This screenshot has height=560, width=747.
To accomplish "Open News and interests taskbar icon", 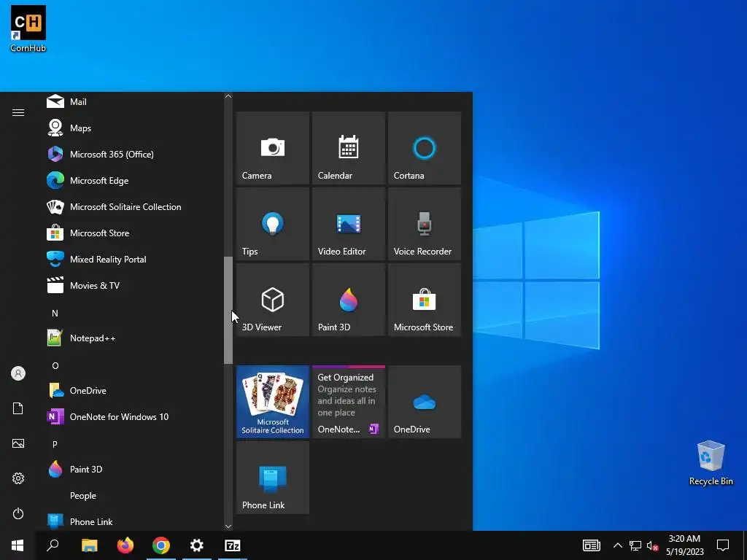I will click(591, 545).
